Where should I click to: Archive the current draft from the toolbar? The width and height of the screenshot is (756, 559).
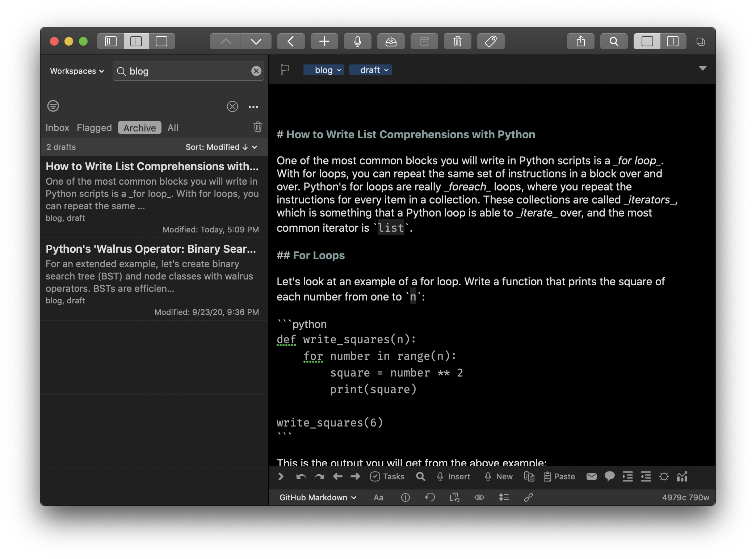[424, 41]
